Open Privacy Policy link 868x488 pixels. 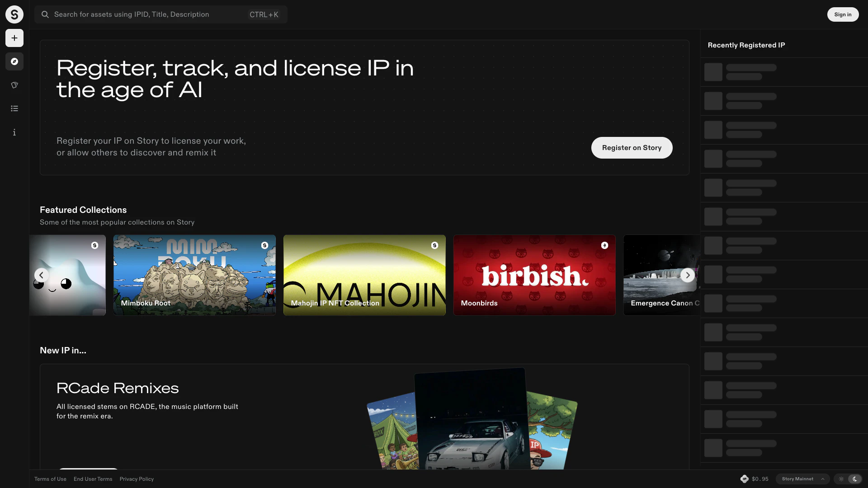[137, 479]
